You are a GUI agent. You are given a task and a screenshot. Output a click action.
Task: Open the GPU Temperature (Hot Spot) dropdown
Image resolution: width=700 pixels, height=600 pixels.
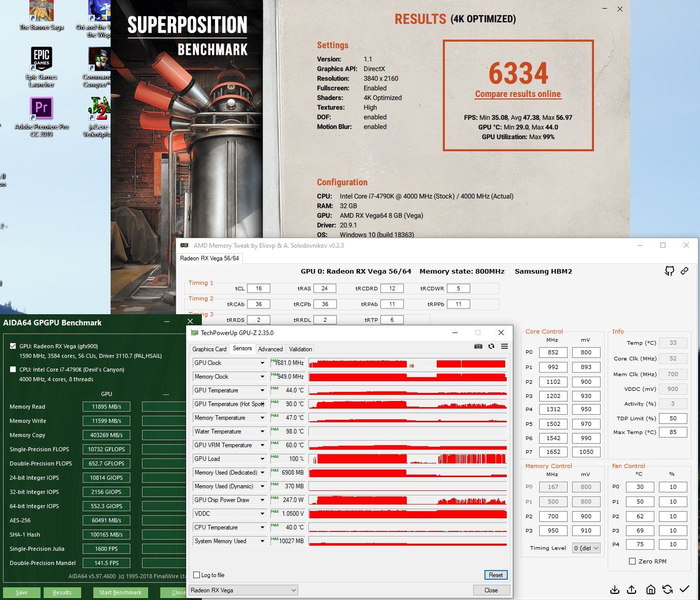click(262, 404)
